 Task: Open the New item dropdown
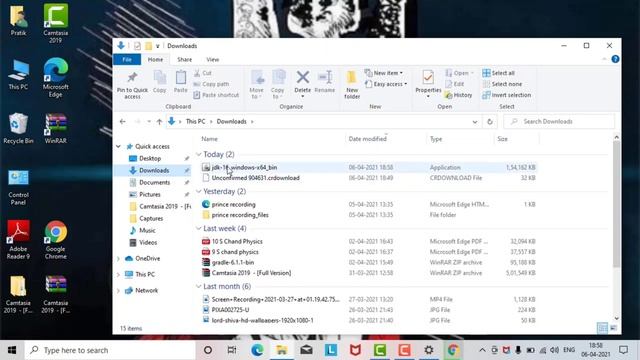[384, 73]
